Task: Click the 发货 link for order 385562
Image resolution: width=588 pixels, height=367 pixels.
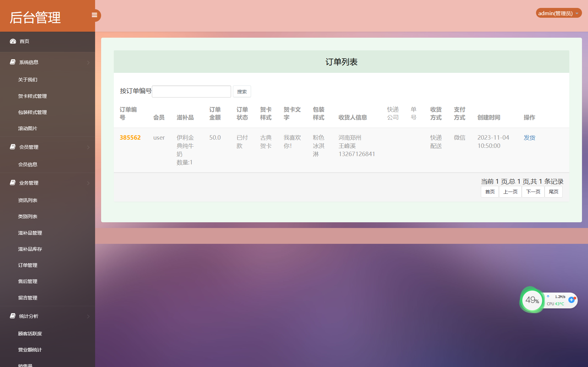Action: point(529,137)
